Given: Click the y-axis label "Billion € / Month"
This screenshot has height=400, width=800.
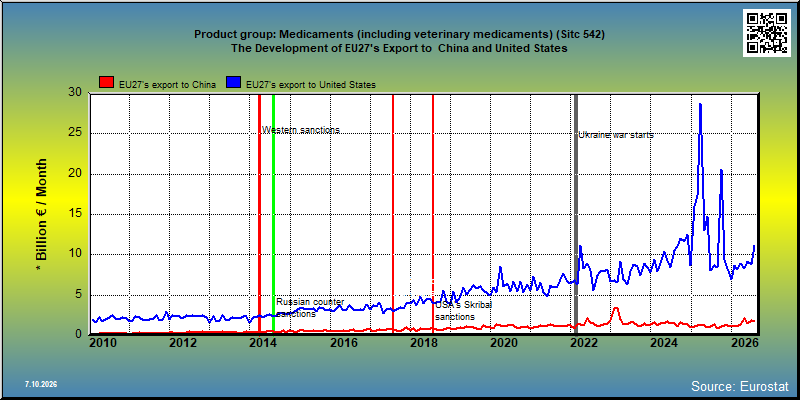Looking at the screenshot, I should point(42,215).
